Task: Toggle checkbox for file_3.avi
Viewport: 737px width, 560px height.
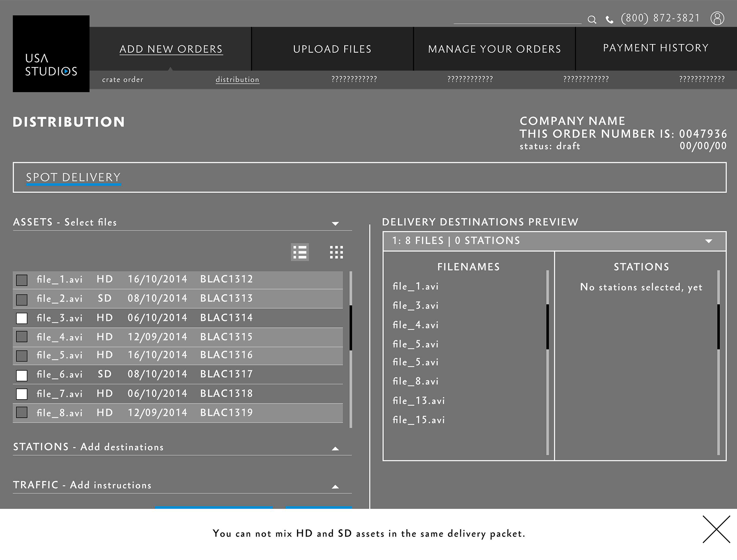Action: click(x=22, y=318)
